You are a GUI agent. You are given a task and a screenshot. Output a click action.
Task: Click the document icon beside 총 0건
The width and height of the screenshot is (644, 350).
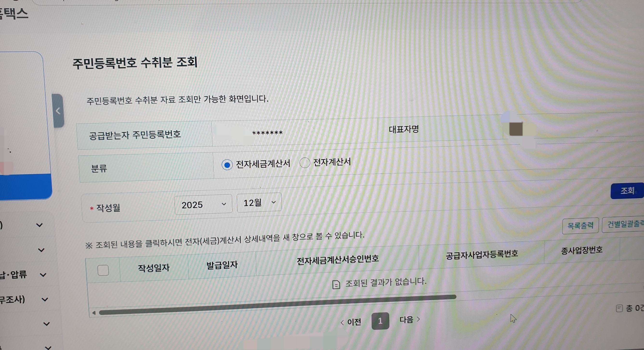click(619, 308)
